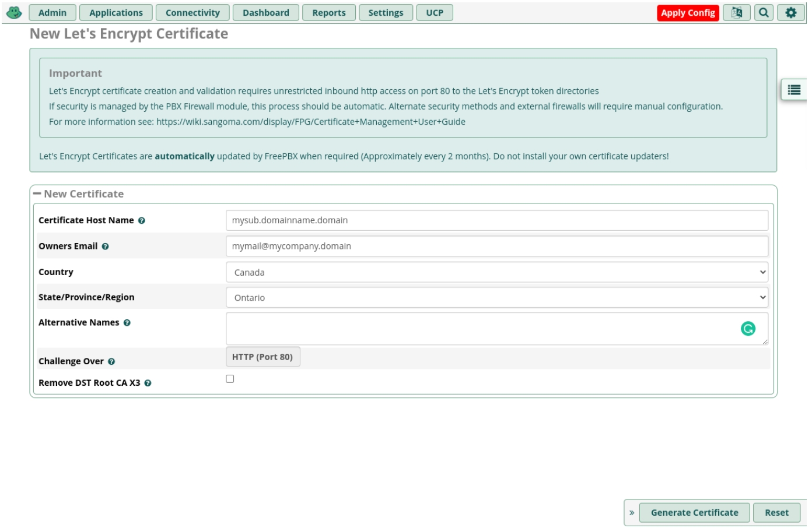812x528 pixels.
Task: Open the language selector icon
Action: coord(736,13)
